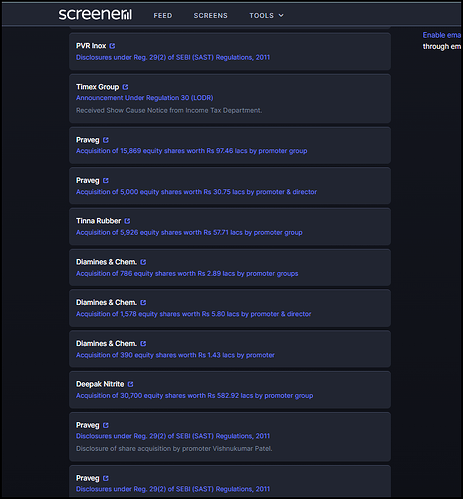Click the Timex Group company name
Image resolution: width=463 pixels, height=499 pixels.
[x=97, y=87]
